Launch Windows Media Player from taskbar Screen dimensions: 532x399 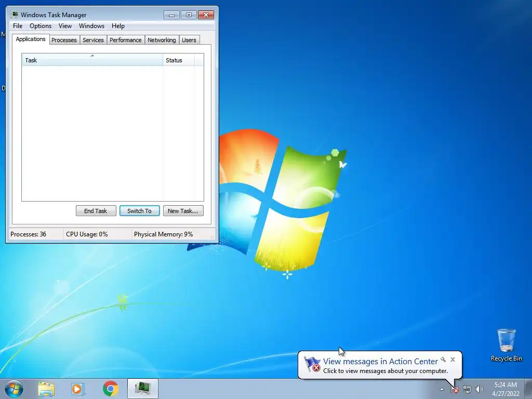point(78,389)
